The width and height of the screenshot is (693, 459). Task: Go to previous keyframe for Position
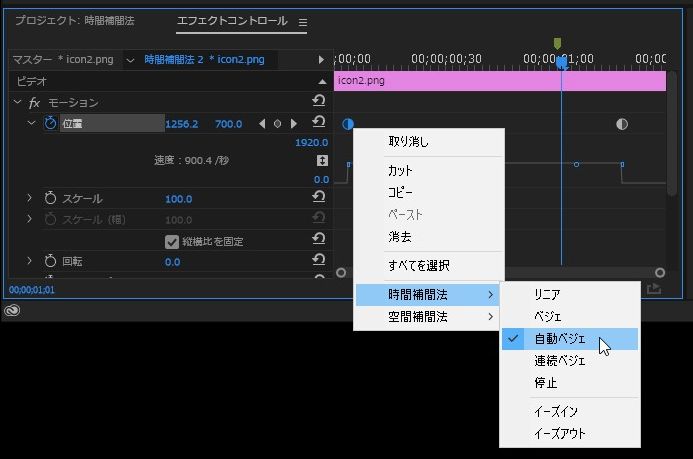click(x=261, y=124)
